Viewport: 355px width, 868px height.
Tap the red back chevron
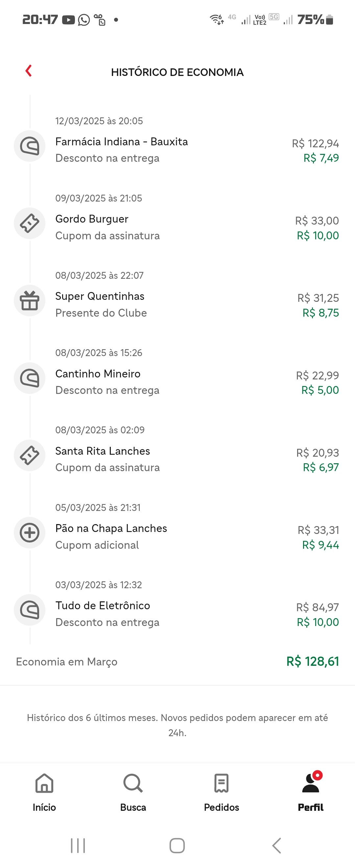click(29, 71)
